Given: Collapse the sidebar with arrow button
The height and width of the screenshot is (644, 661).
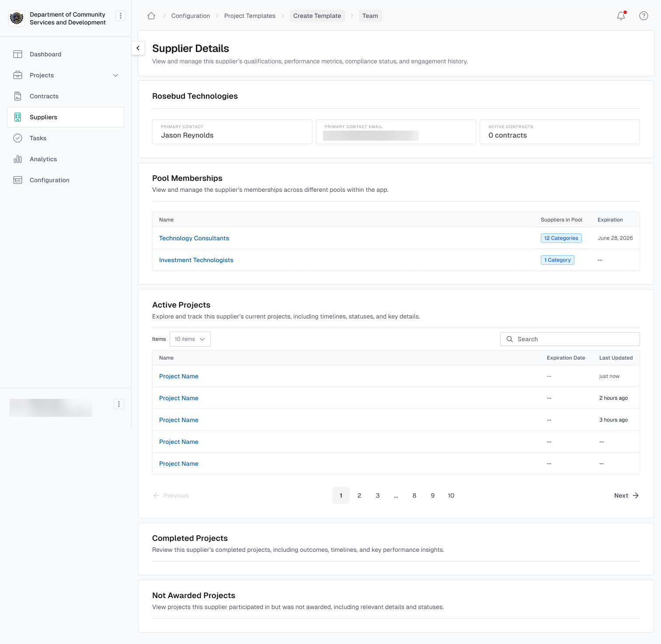Looking at the screenshot, I should [x=138, y=48].
